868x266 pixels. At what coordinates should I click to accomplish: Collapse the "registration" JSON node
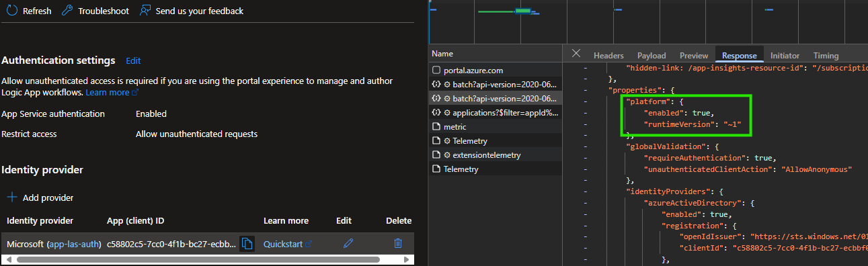pos(586,225)
